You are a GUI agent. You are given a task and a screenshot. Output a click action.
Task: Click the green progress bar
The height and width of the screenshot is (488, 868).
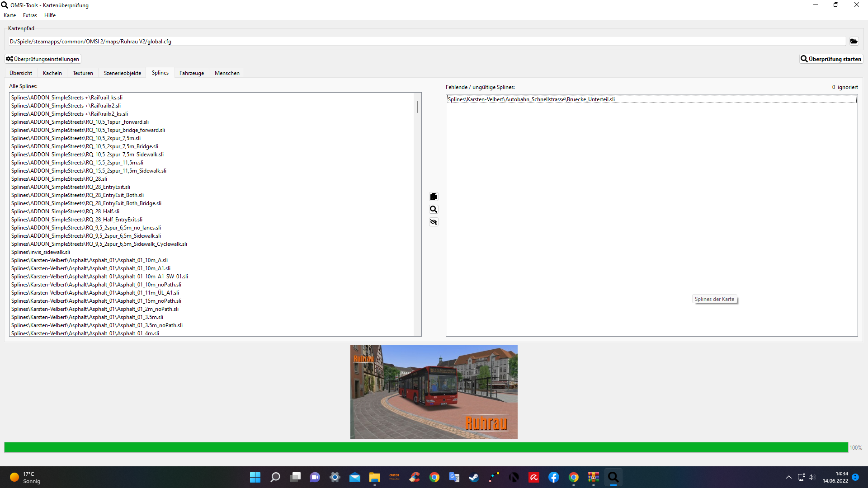(425, 447)
